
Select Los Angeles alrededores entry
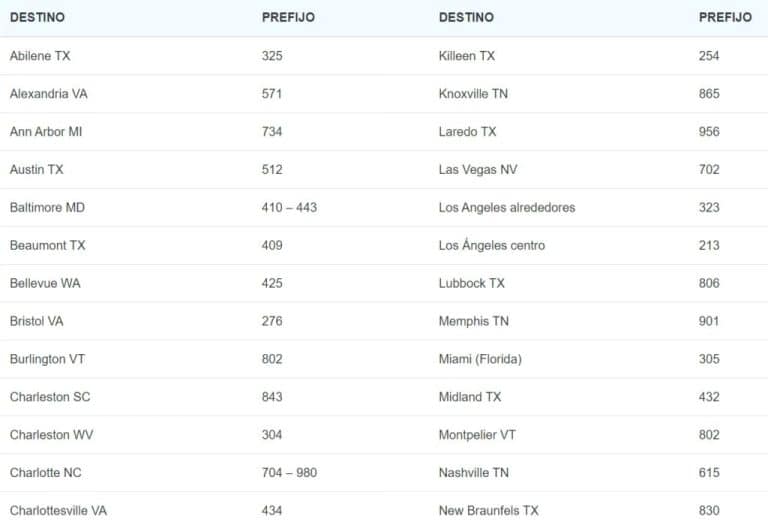point(507,208)
